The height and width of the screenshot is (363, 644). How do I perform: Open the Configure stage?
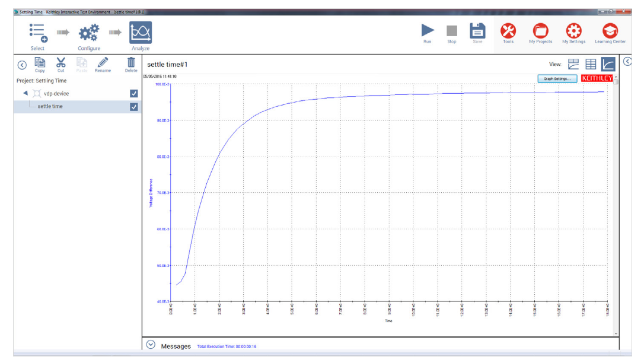click(89, 33)
